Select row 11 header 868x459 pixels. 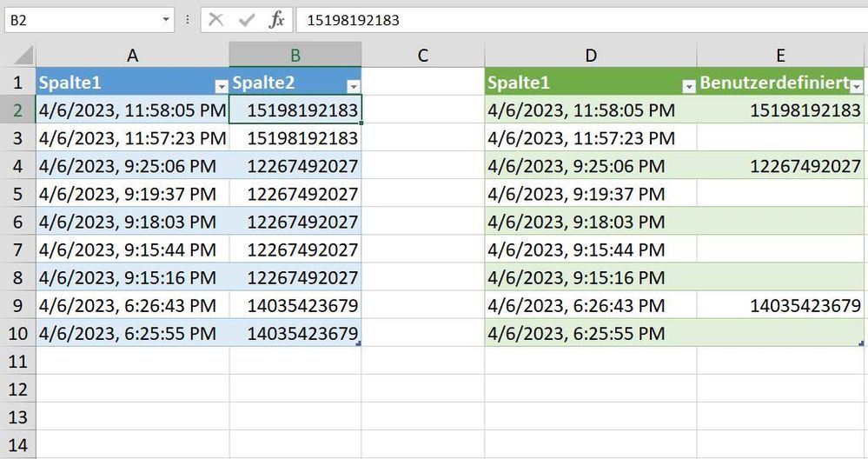tap(17, 361)
